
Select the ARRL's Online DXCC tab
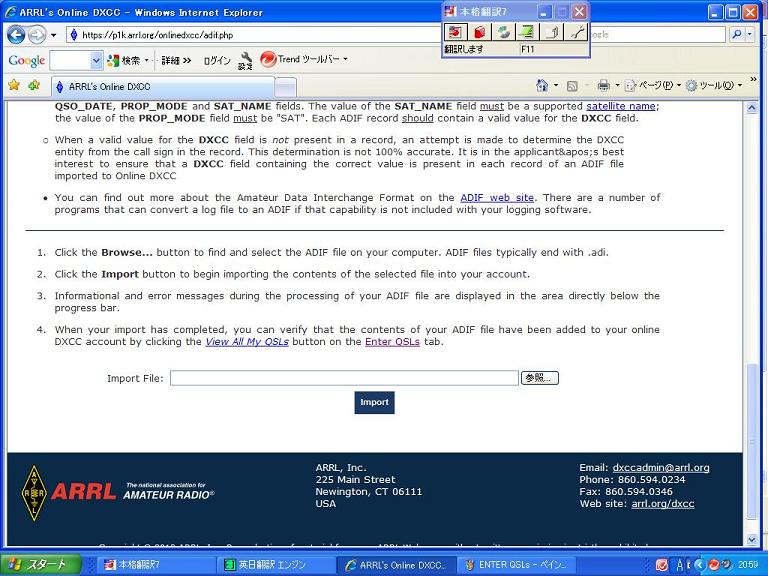tap(162, 87)
